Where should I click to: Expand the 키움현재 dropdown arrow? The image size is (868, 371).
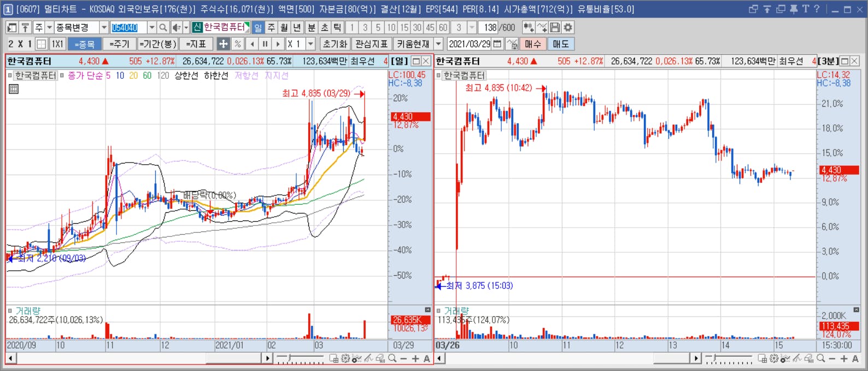coord(438,44)
